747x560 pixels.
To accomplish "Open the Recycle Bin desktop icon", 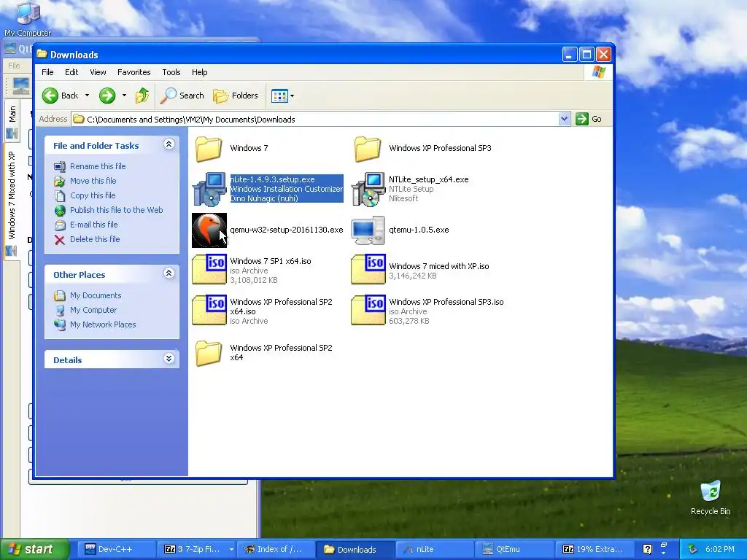I will 711,497.
